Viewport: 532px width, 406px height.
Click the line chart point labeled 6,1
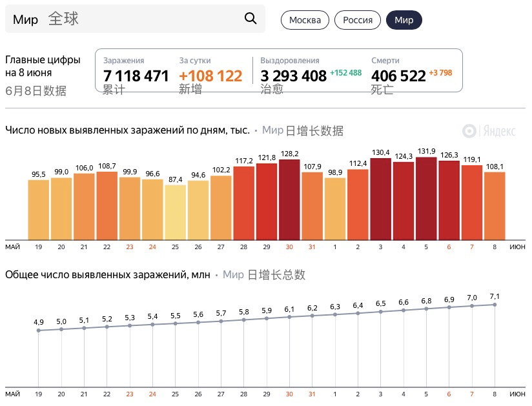[x=289, y=317]
